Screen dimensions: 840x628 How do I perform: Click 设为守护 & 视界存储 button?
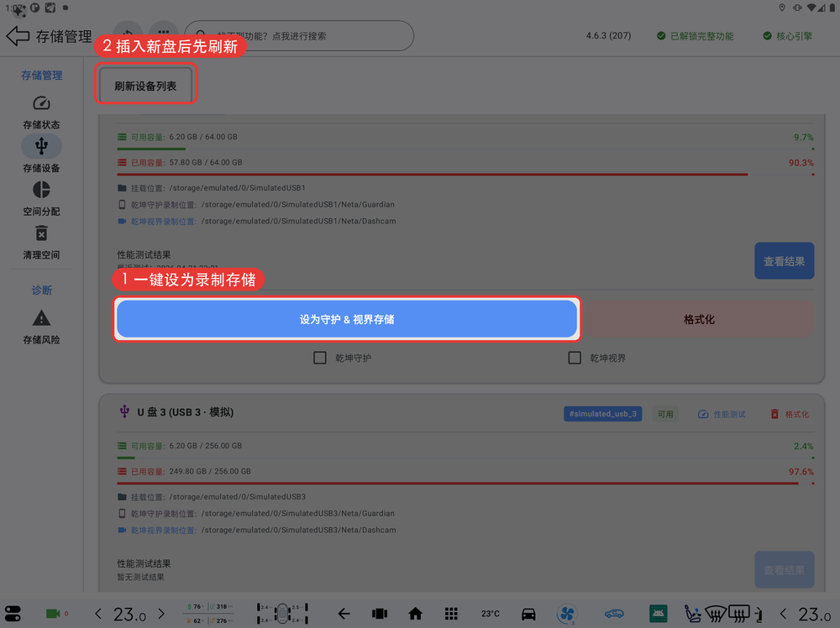347,319
